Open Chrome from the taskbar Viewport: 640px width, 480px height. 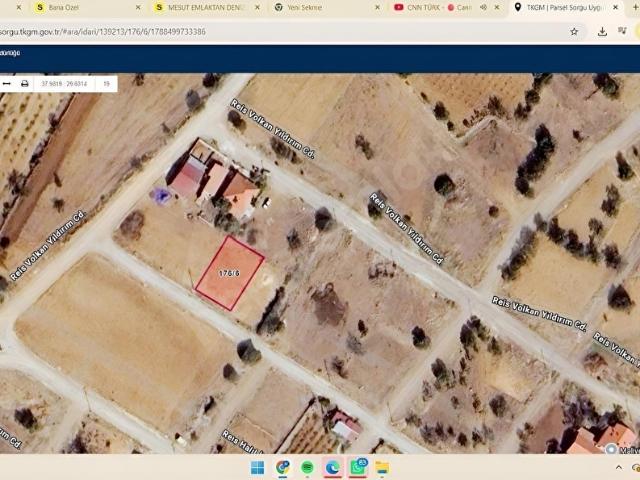pyautogui.click(x=283, y=468)
